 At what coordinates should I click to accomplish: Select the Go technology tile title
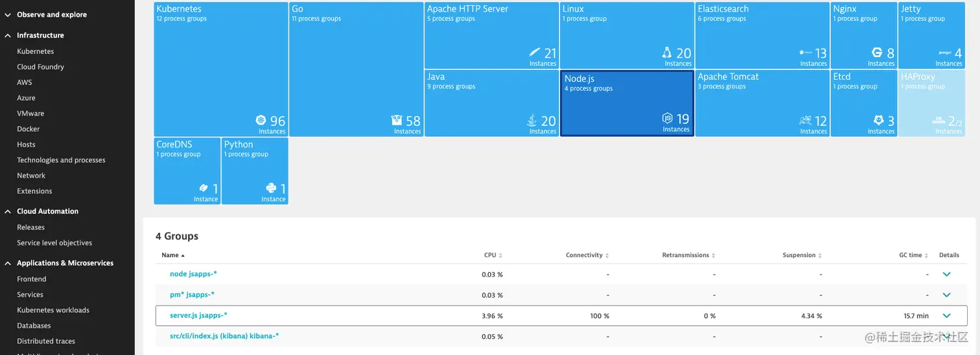(x=297, y=9)
